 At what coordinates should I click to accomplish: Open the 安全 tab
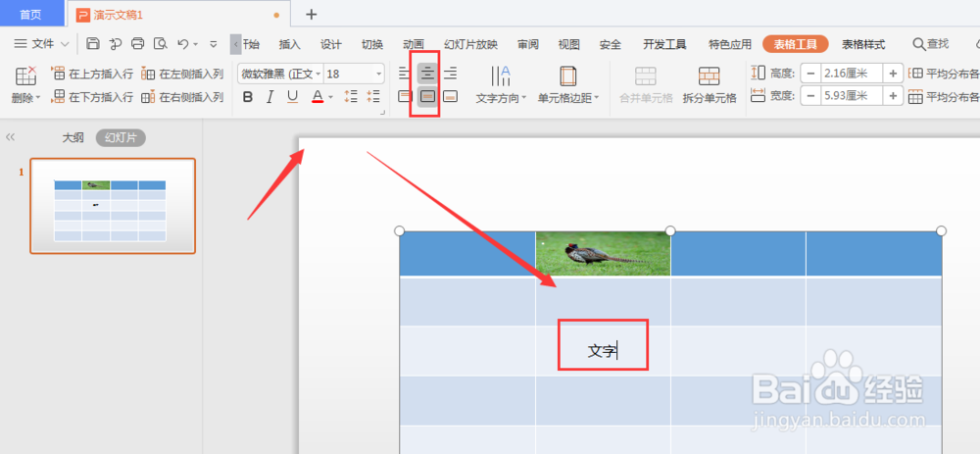point(610,44)
